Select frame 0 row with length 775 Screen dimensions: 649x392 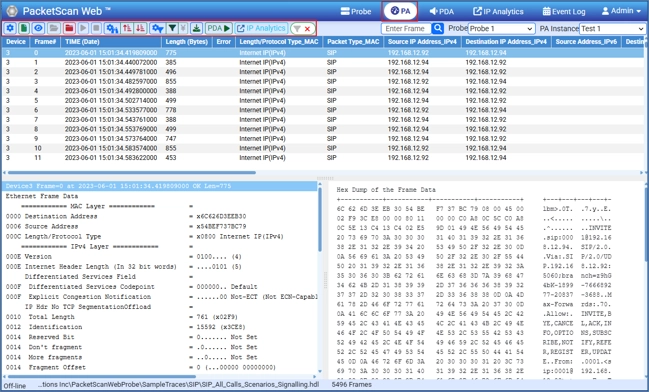tap(323, 53)
